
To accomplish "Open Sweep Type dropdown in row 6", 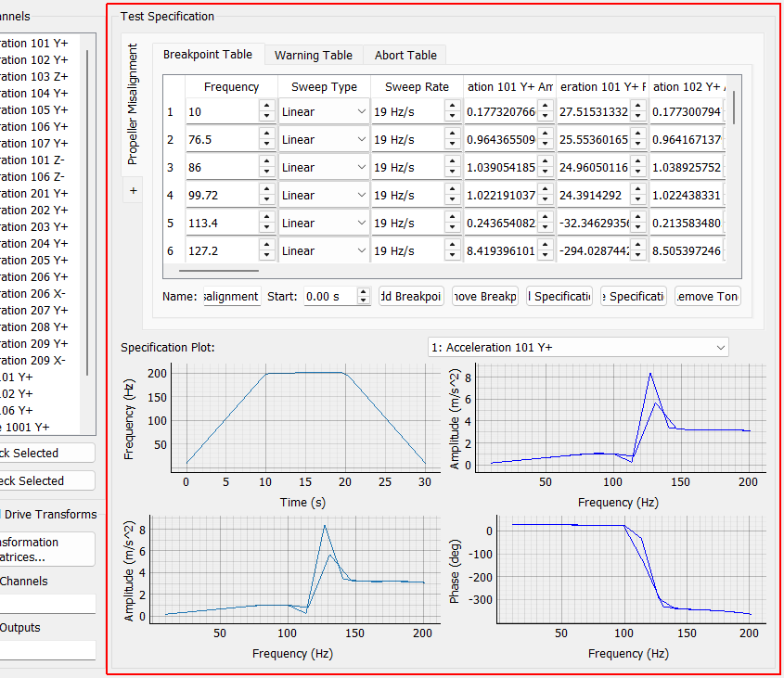I will [x=324, y=250].
